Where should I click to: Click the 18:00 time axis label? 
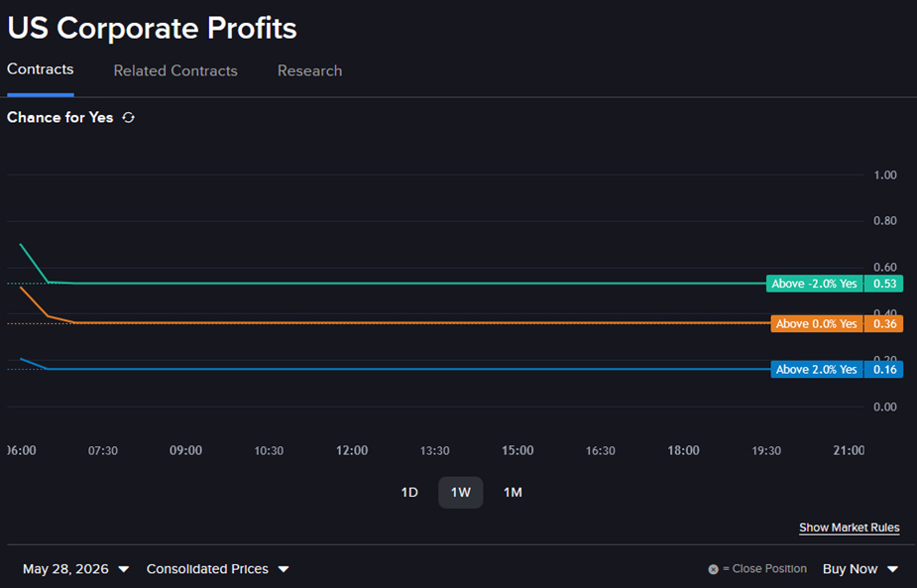[684, 450]
